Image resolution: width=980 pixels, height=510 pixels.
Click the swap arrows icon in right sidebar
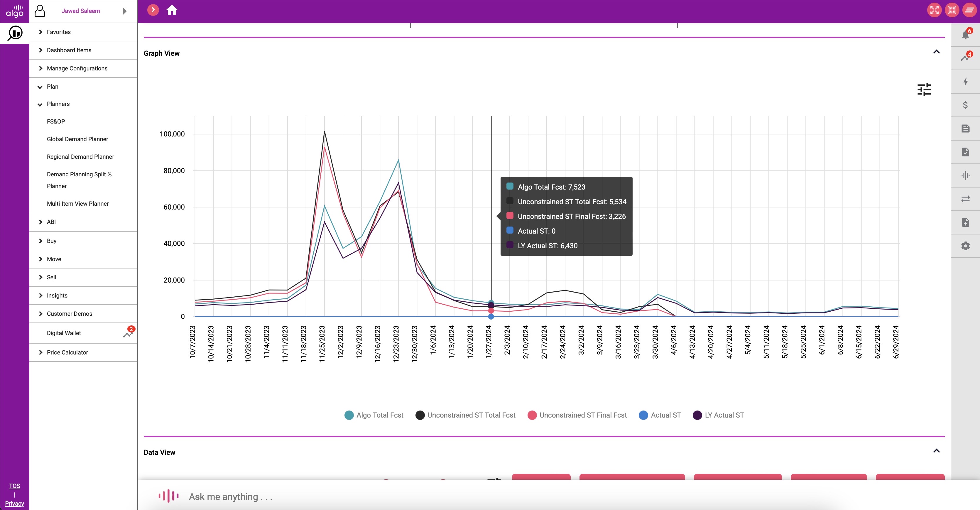pos(966,199)
